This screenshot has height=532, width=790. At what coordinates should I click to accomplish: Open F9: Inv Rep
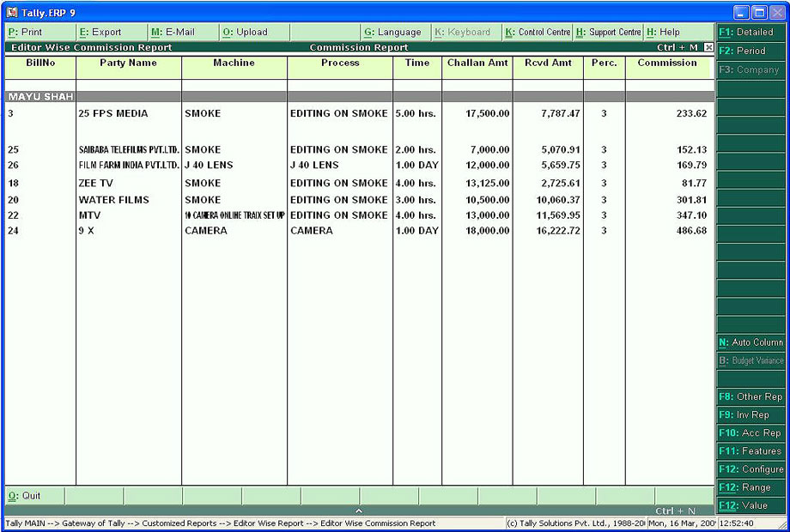(750, 414)
